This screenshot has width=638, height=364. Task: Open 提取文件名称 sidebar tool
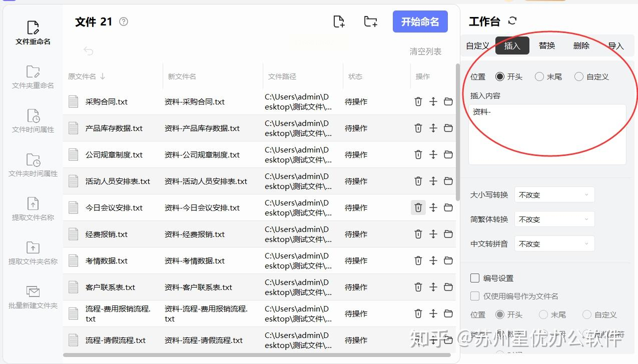click(33, 209)
